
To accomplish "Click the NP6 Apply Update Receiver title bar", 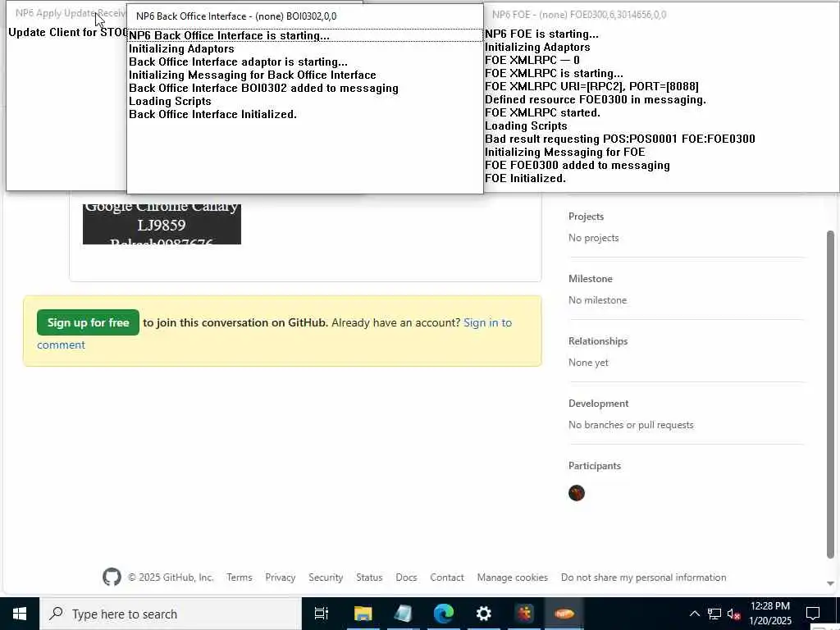I will 66,13.
